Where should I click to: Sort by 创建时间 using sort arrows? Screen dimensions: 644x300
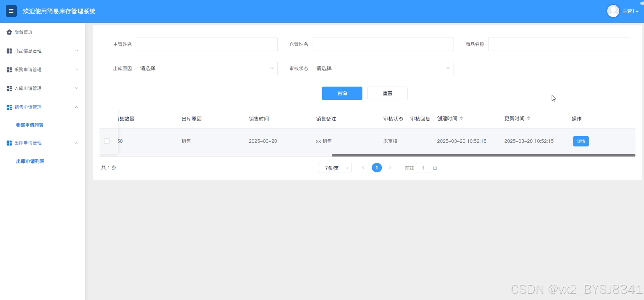(461, 118)
